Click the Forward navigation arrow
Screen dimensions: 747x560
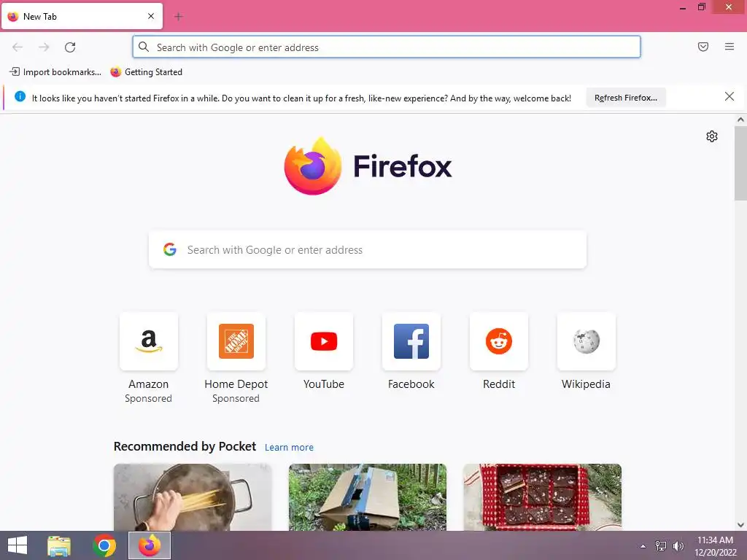coord(44,47)
